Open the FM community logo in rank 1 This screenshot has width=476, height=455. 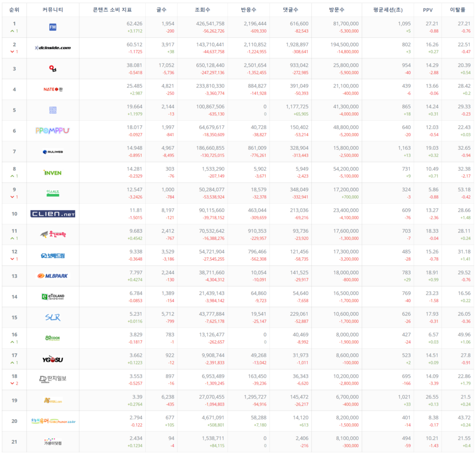pyautogui.click(x=53, y=27)
